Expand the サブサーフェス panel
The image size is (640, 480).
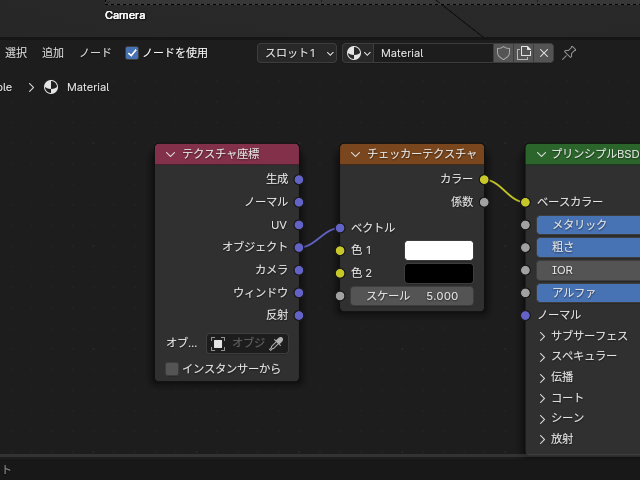[542, 336]
